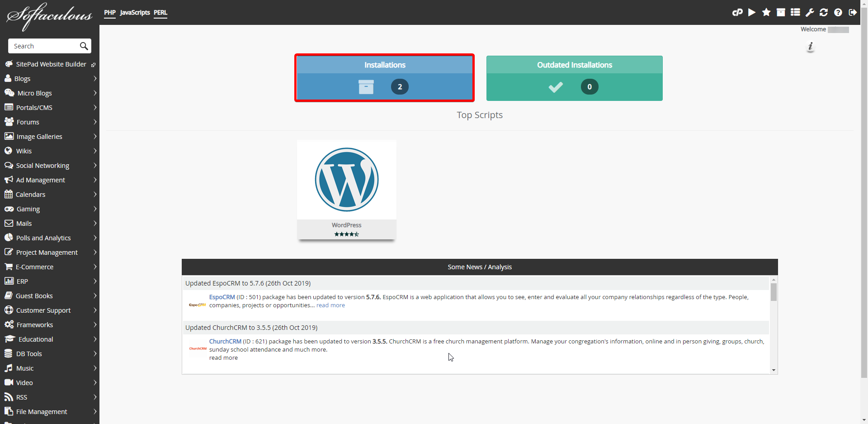
Task: Open the task list icon in toolbar
Action: [x=795, y=13]
